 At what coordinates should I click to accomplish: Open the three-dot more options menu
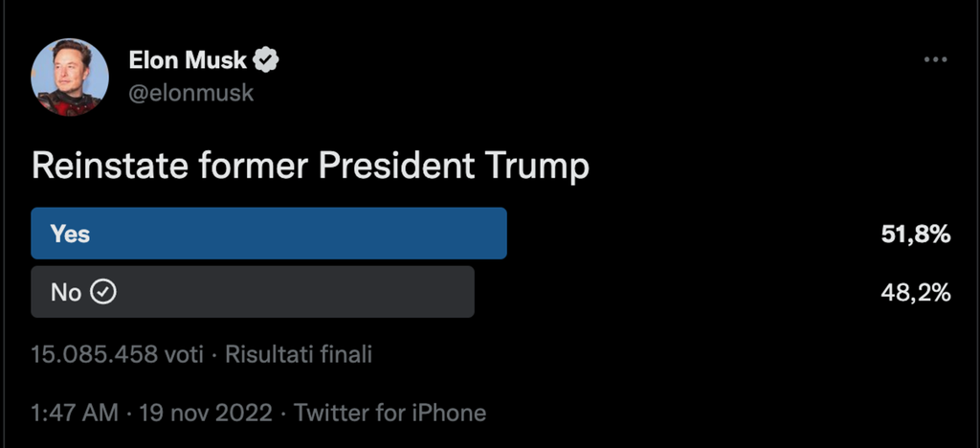[935, 60]
